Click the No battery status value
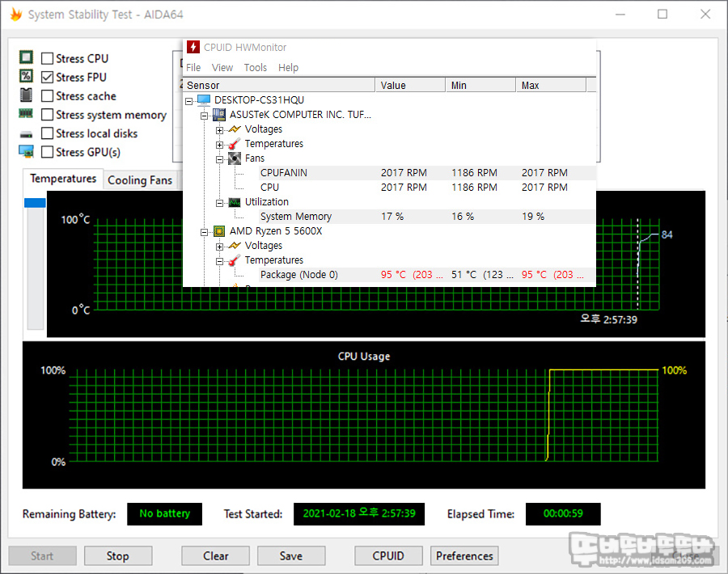The width and height of the screenshot is (728, 574). tap(165, 513)
